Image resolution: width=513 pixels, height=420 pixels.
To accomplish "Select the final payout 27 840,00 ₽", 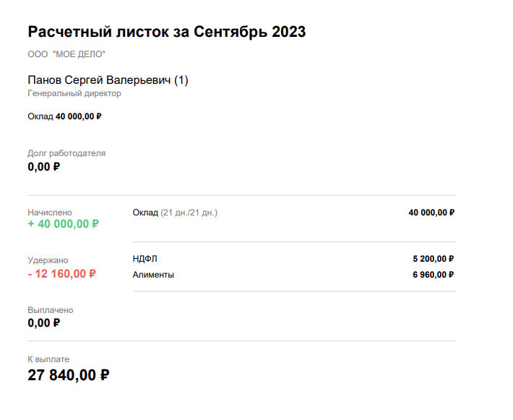I will pyautogui.click(x=68, y=374).
